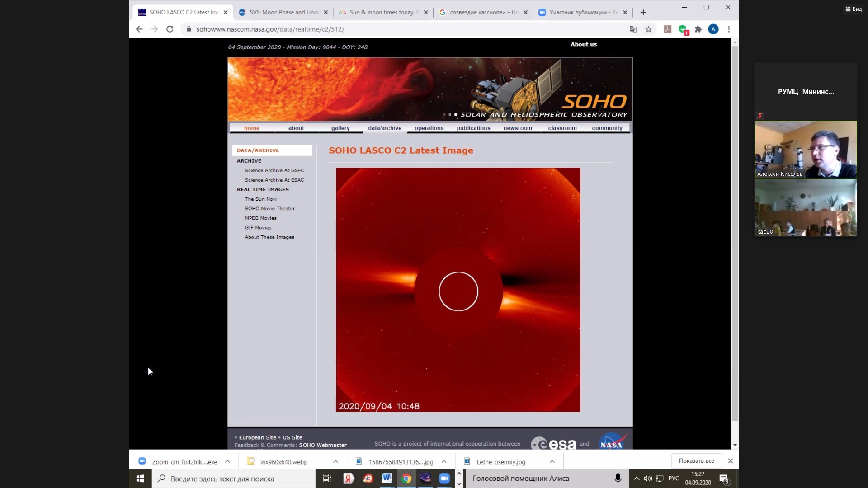Select Алексей Киселев video thumbnail in Zoom
868x488 pixels.
coord(806,149)
